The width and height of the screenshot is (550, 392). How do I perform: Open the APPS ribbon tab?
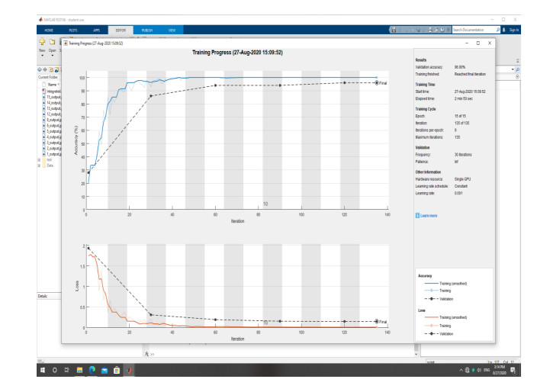(98, 30)
